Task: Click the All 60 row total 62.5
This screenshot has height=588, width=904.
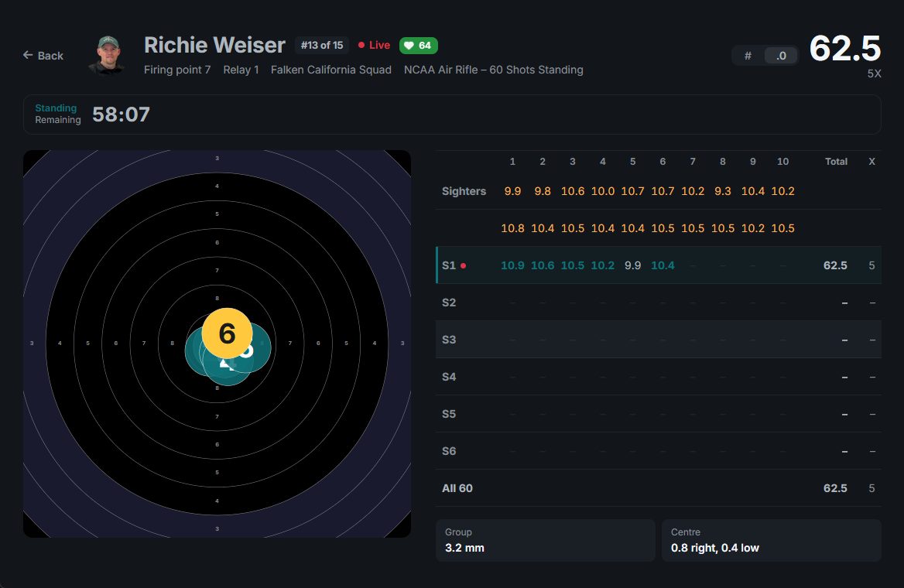Action: coord(835,488)
